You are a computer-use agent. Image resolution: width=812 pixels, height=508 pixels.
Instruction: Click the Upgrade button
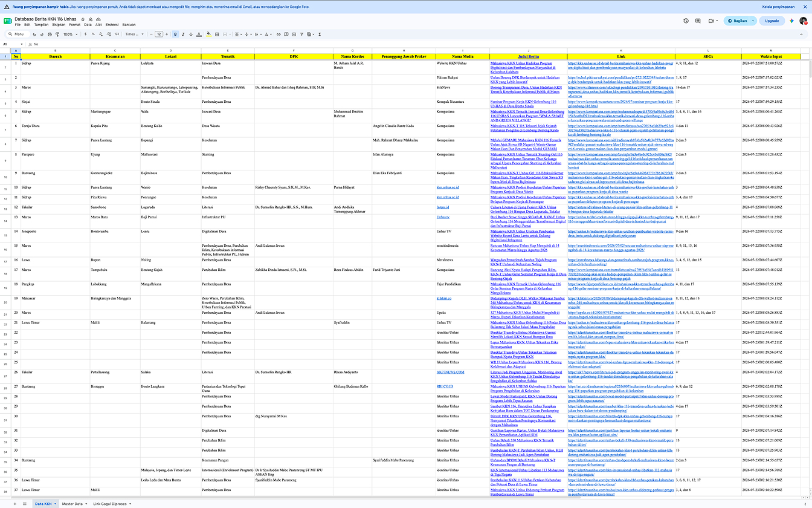point(772,21)
